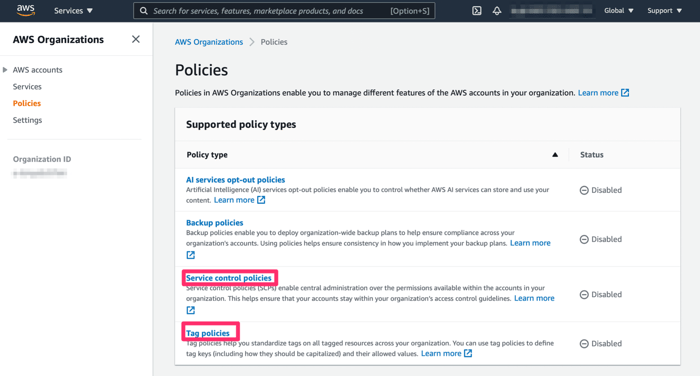Click Disabled status icon for AI services

(x=584, y=190)
